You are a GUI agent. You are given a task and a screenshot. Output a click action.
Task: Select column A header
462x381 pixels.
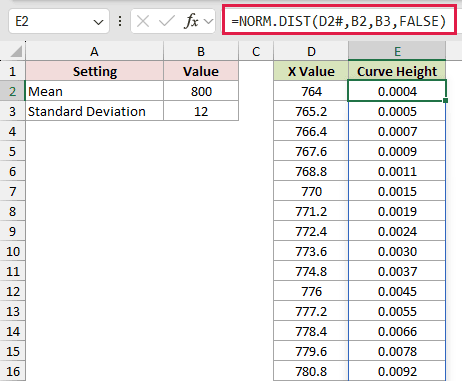94,51
